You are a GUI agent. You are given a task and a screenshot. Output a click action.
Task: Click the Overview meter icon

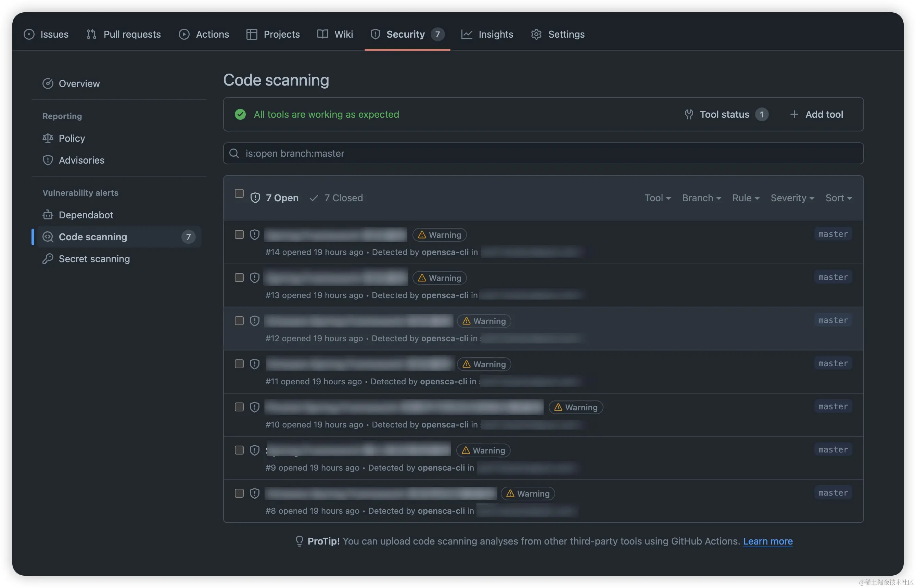48,84
